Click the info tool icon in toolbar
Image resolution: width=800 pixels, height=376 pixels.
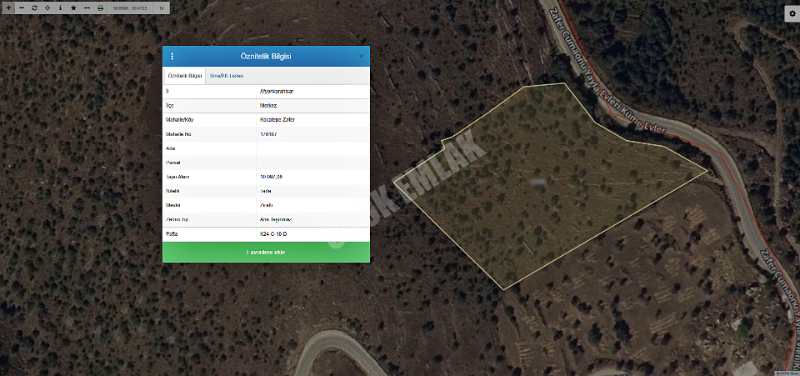[60, 8]
